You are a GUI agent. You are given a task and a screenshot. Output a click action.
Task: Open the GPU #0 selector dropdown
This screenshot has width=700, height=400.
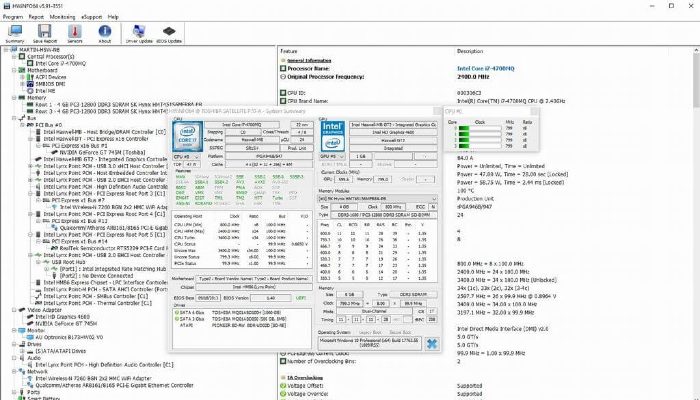point(333,157)
